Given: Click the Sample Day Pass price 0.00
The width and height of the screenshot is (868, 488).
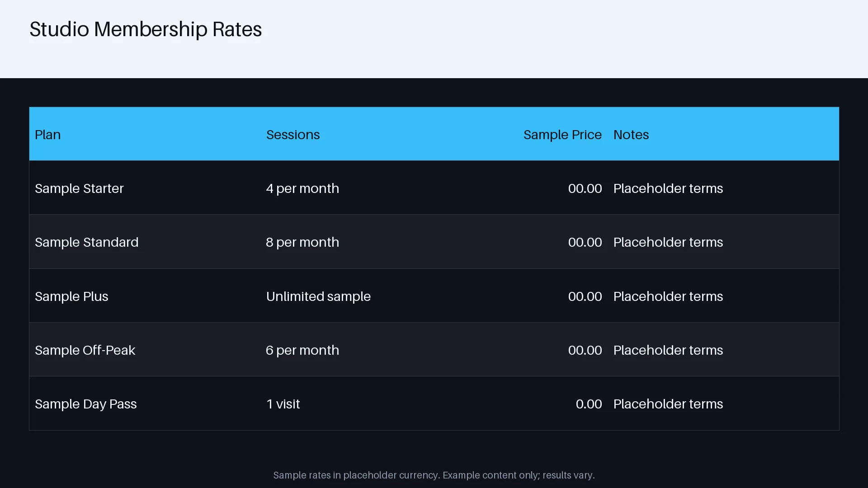Looking at the screenshot, I should pos(589,404).
